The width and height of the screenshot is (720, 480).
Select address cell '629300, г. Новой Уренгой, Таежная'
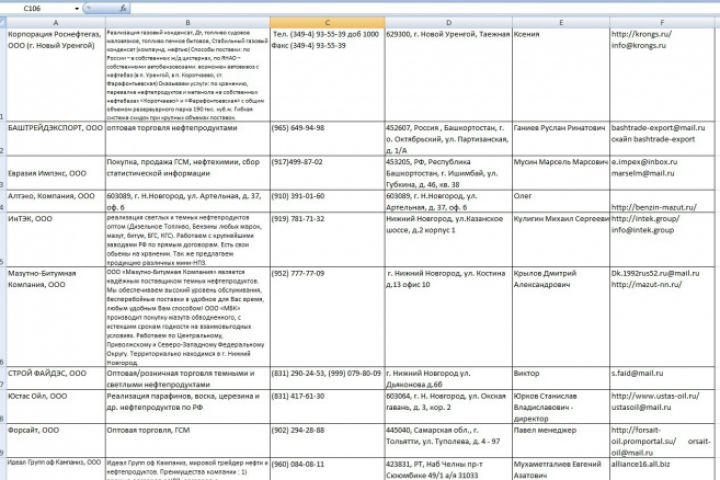click(449, 75)
